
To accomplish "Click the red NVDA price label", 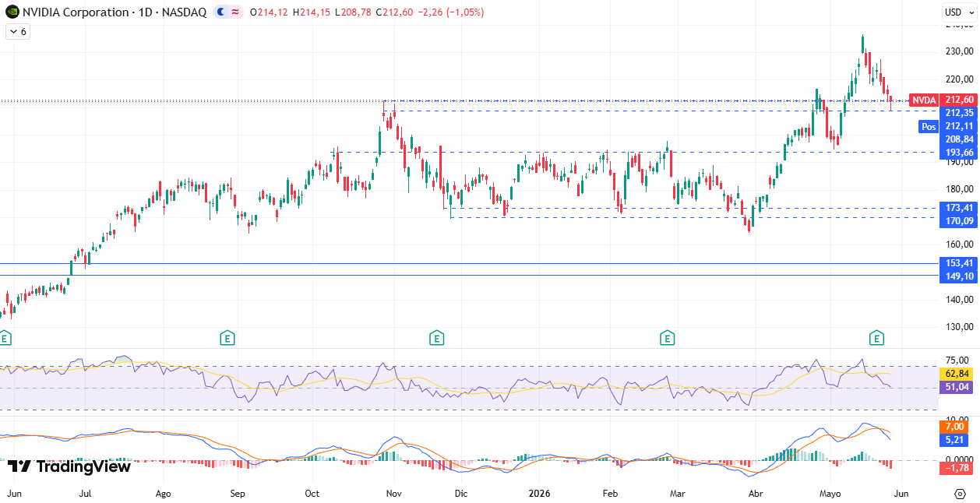I will (924, 100).
